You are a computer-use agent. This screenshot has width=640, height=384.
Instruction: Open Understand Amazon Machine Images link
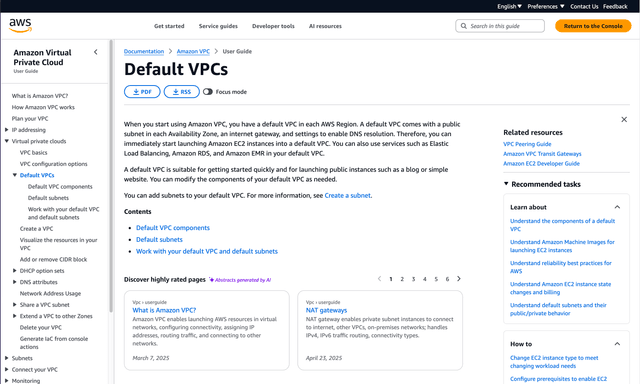click(562, 246)
